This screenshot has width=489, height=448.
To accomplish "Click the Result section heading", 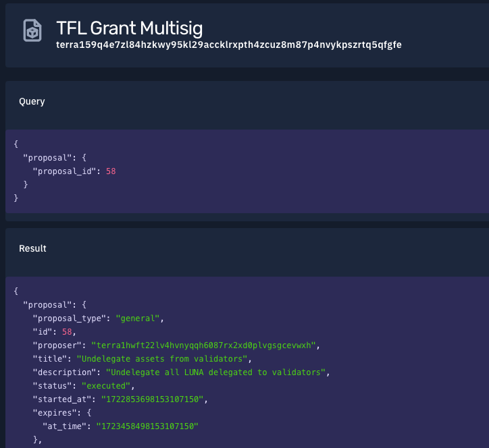I will point(32,248).
